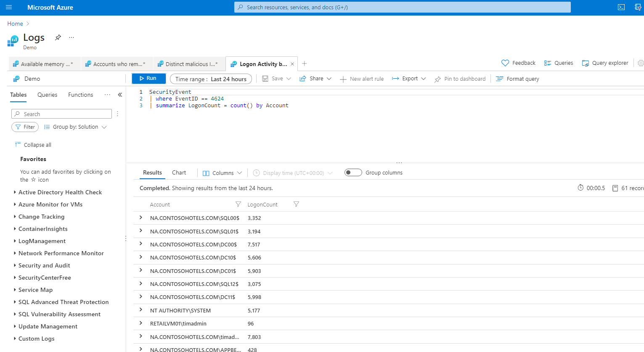The image size is (644, 352).
Task: Run the SecurityEvent query
Action: click(148, 78)
